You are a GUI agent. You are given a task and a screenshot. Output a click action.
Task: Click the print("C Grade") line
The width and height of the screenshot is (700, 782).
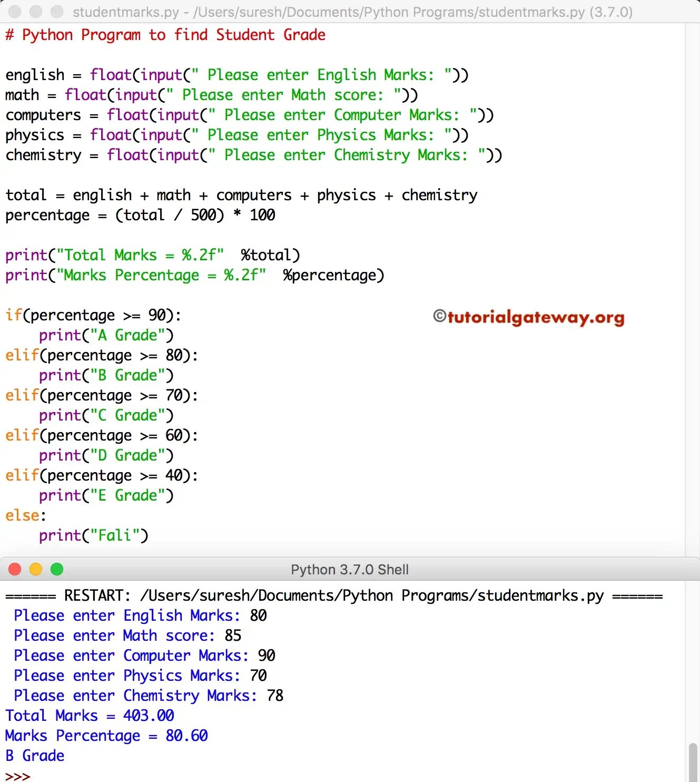point(106,415)
